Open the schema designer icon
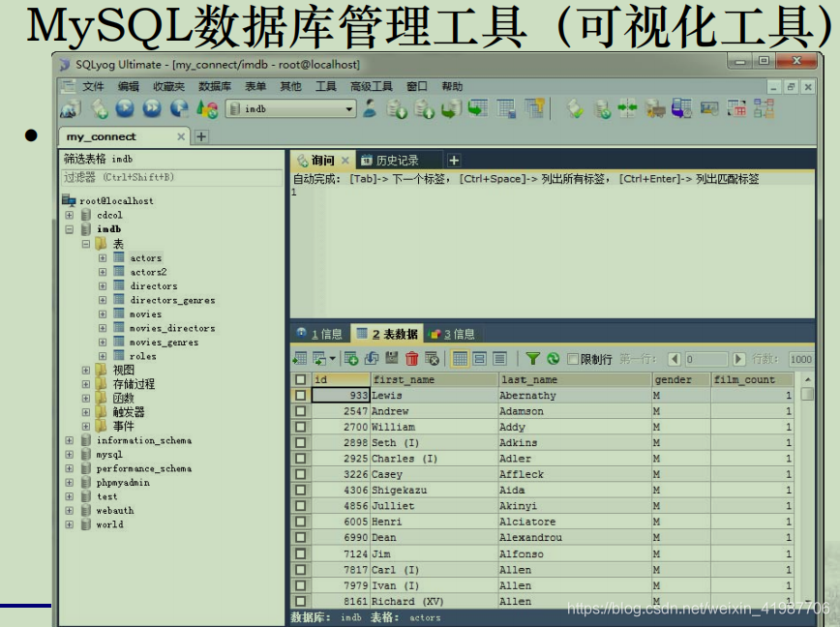Screen dimensions: 840x627 pyautogui.click(x=764, y=108)
